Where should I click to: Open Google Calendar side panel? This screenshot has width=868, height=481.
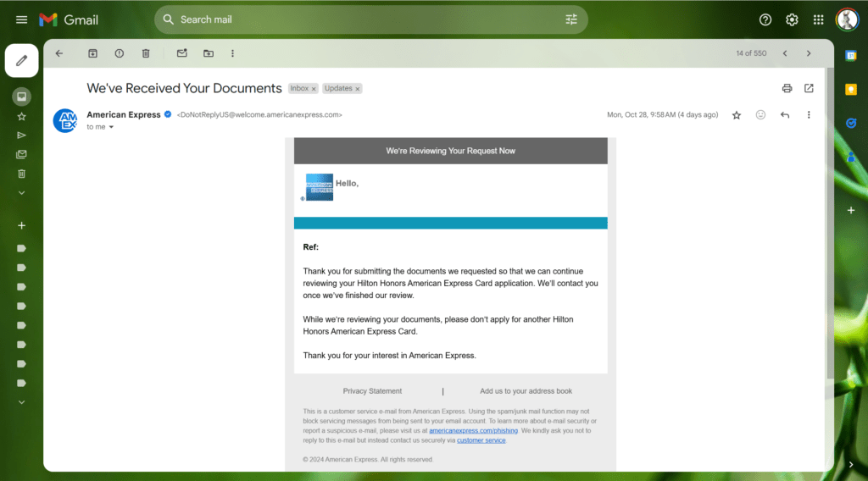(851, 55)
